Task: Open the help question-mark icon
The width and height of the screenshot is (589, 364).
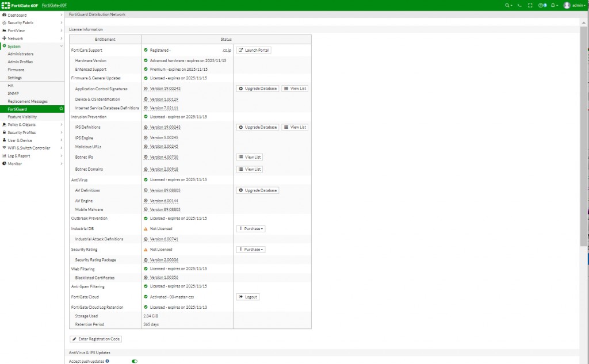Action: pos(541,5)
